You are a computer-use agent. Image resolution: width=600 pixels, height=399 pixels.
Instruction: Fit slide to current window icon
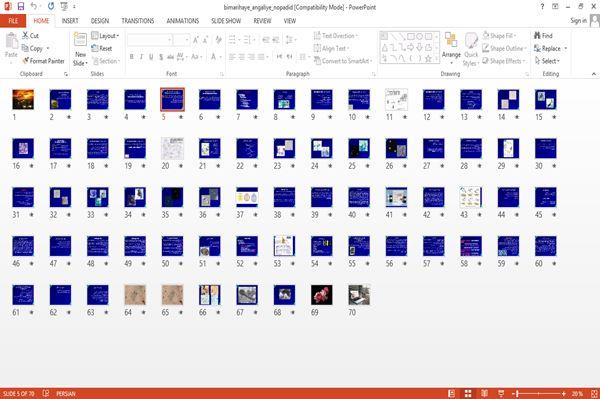(x=594, y=393)
